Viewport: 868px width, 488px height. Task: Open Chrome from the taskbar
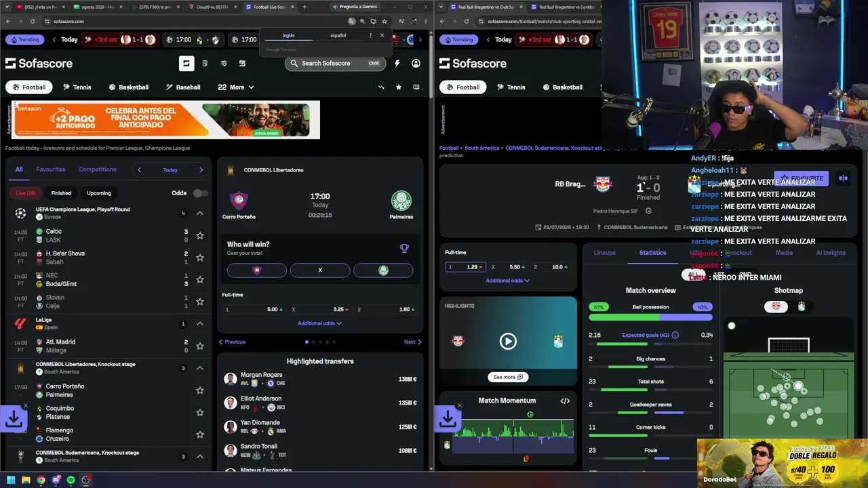(x=41, y=480)
